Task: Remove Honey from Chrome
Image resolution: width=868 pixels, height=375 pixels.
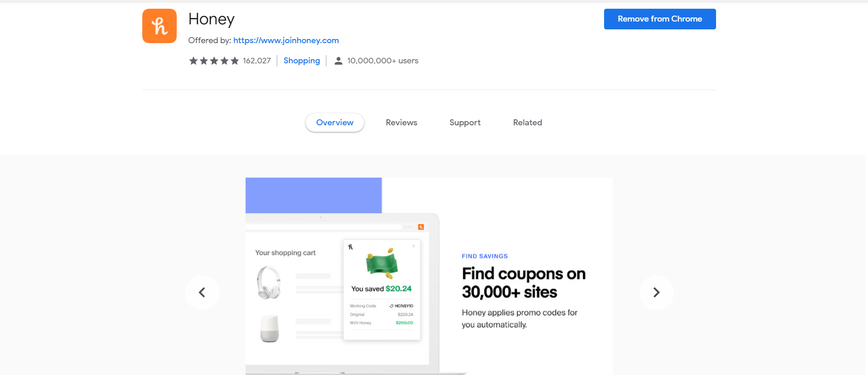Action: pos(660,19)
